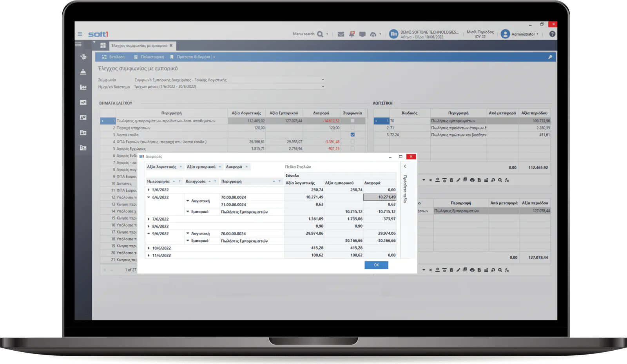Open the hamburger main menu icon
The height and width of the screenshot is (364, 627).
tap(80, 34)
